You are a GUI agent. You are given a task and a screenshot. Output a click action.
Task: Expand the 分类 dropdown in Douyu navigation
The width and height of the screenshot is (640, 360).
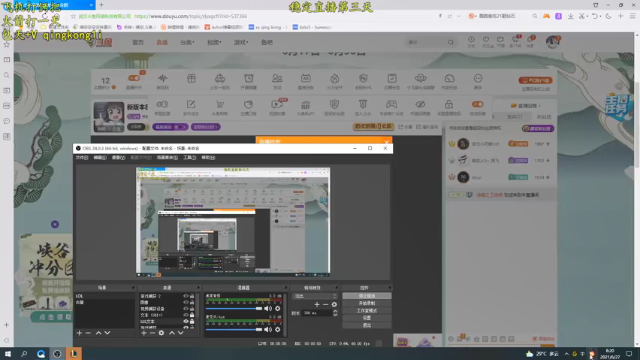point(187,42)
